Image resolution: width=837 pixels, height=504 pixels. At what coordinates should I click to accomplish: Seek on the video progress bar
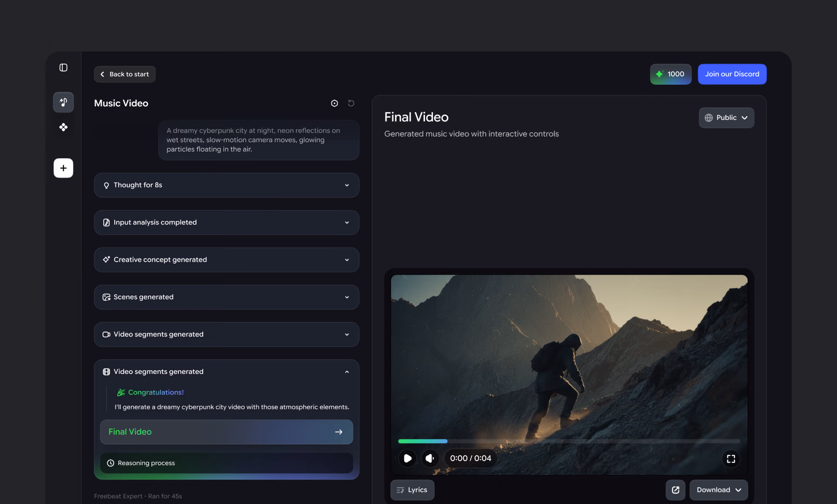569,441
